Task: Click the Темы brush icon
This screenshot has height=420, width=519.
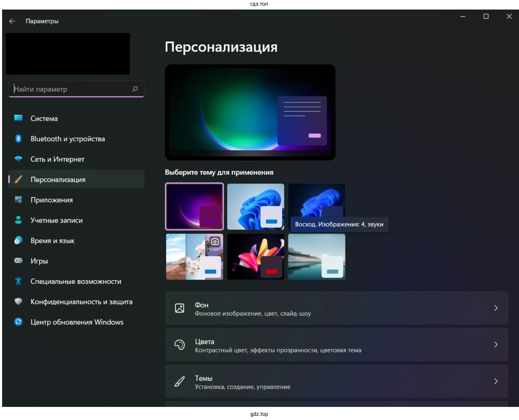Action: tap(179, 381)
